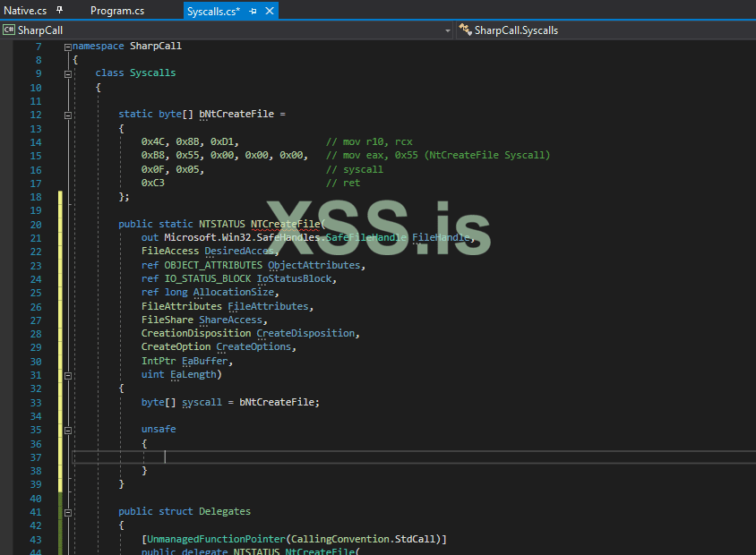756x555 pixels.
Task: Click the Syscalls class name on line 9
Action: [x=152, y=73]
